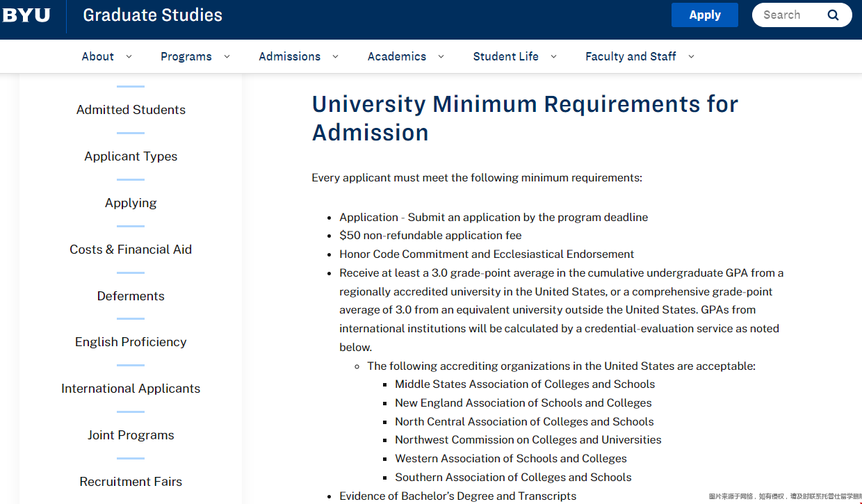Expand the chevron next to Programs
Image resolution: width=862 pixels, height=504 pixels.
[x=227, y=57]
